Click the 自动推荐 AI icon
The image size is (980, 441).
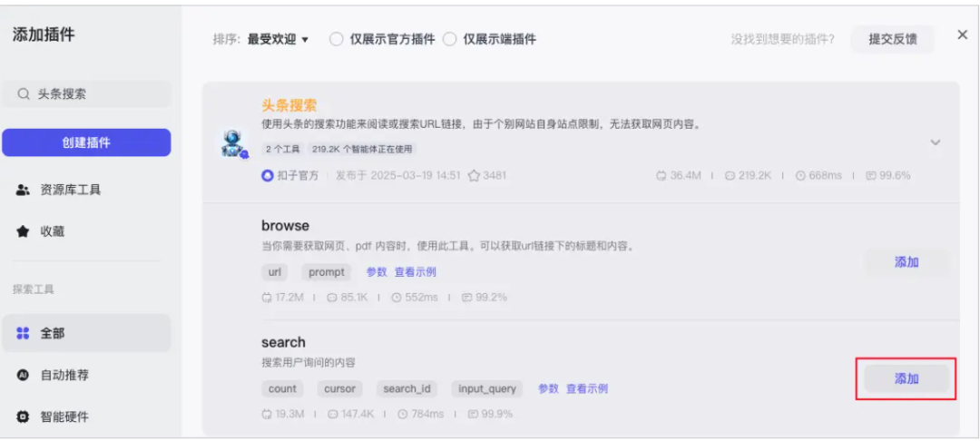(23, 376)
